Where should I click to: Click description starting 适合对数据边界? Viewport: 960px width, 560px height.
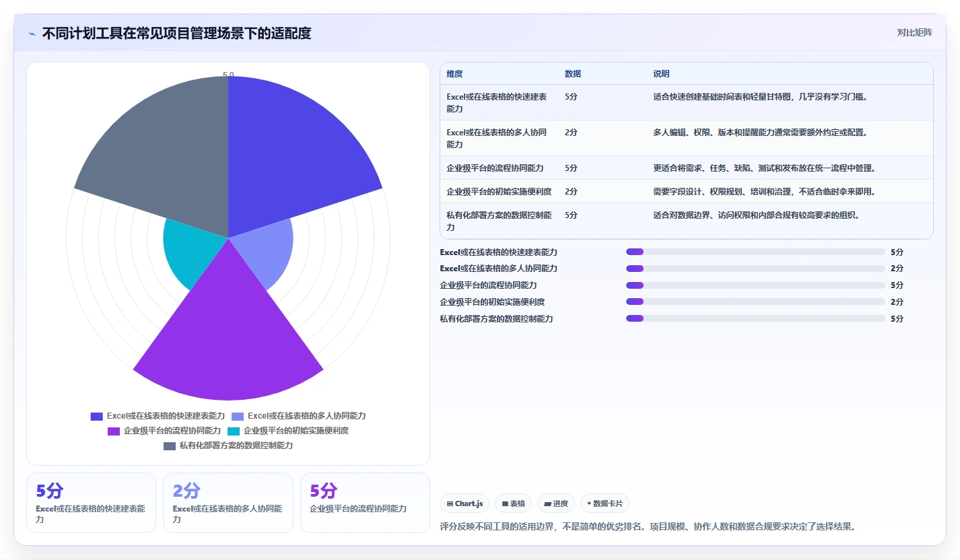click(x=756, y=215)
